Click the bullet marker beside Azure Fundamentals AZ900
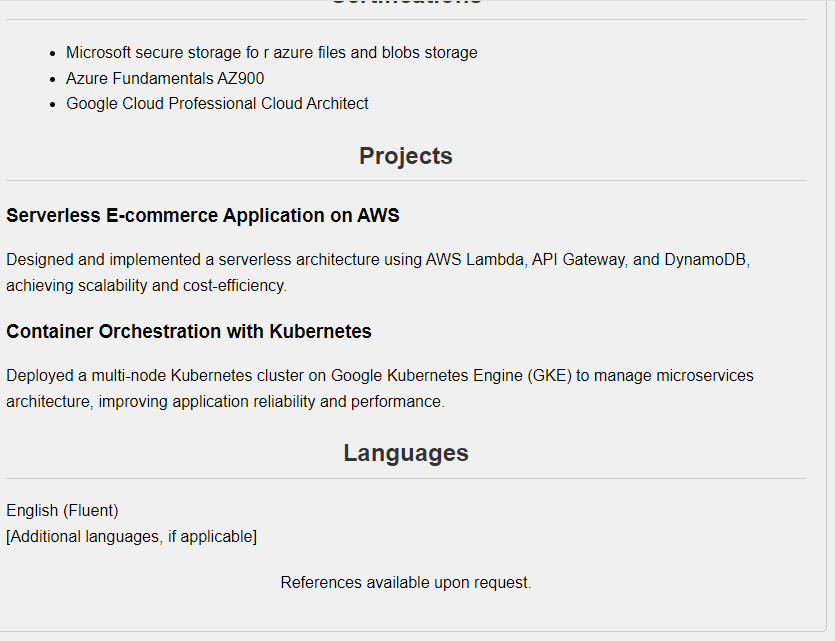This screenshot has height=641, width=835. [x=52, y=79]
